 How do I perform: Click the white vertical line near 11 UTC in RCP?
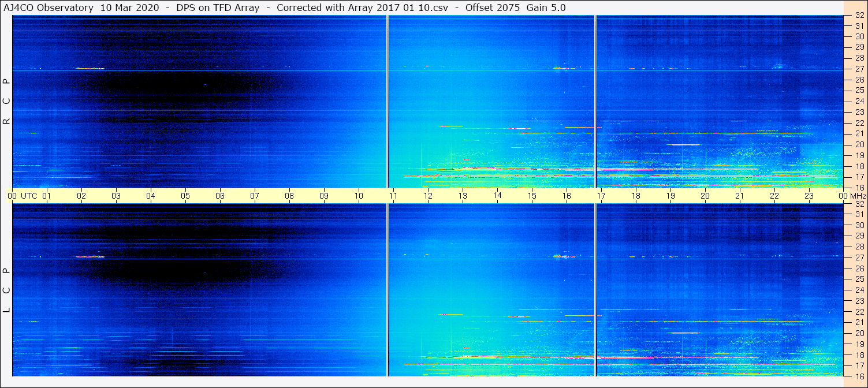pyautogui.click(x=387, y=102)
